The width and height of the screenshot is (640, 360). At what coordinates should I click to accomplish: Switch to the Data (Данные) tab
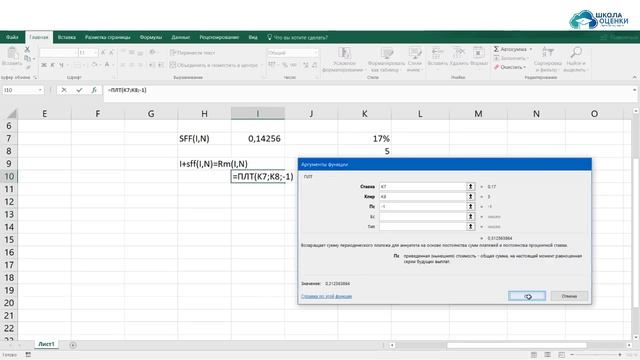point(180,37)
